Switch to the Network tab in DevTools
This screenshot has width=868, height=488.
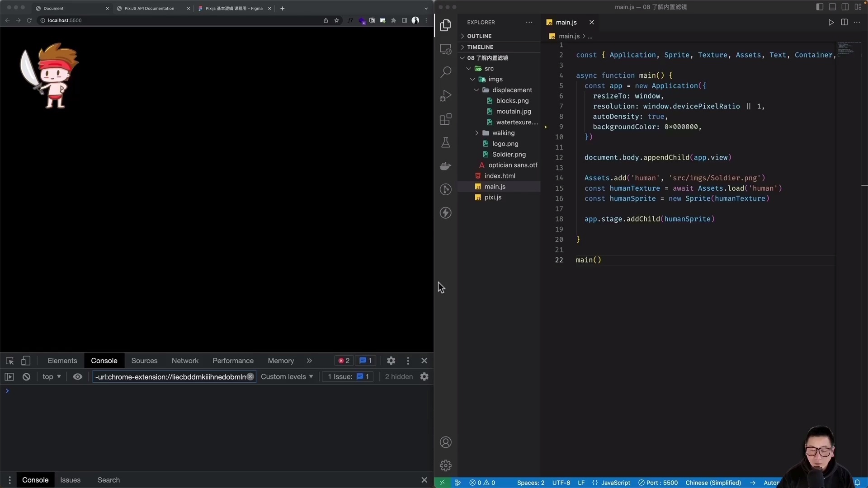pos(185,361)
